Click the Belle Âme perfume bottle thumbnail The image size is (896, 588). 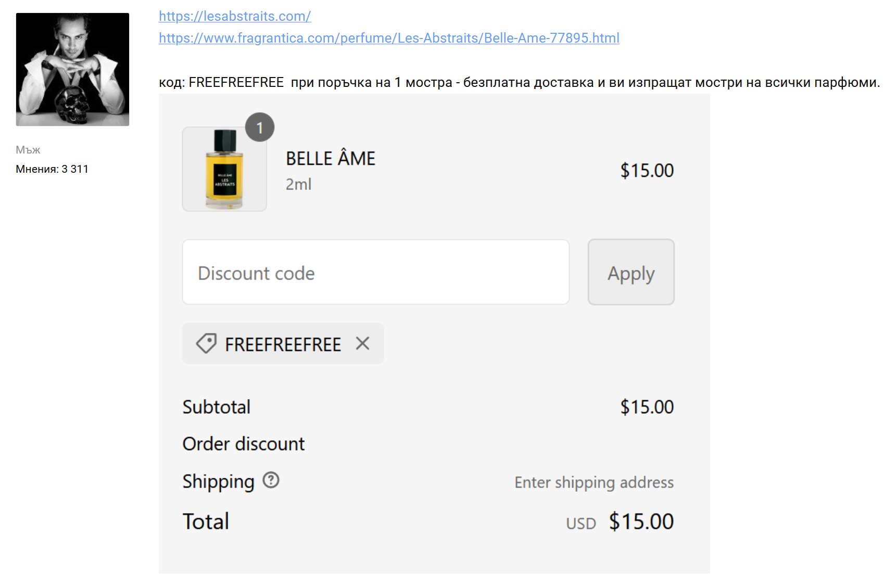224,169
